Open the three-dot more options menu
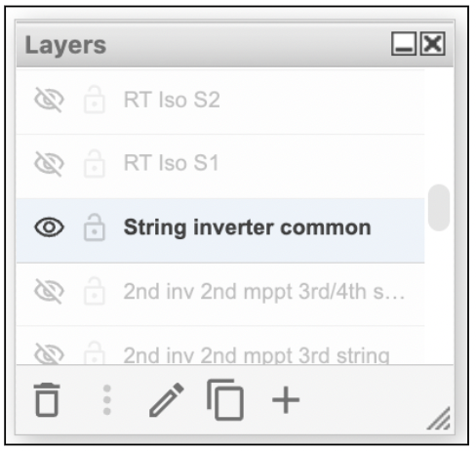 107,400
